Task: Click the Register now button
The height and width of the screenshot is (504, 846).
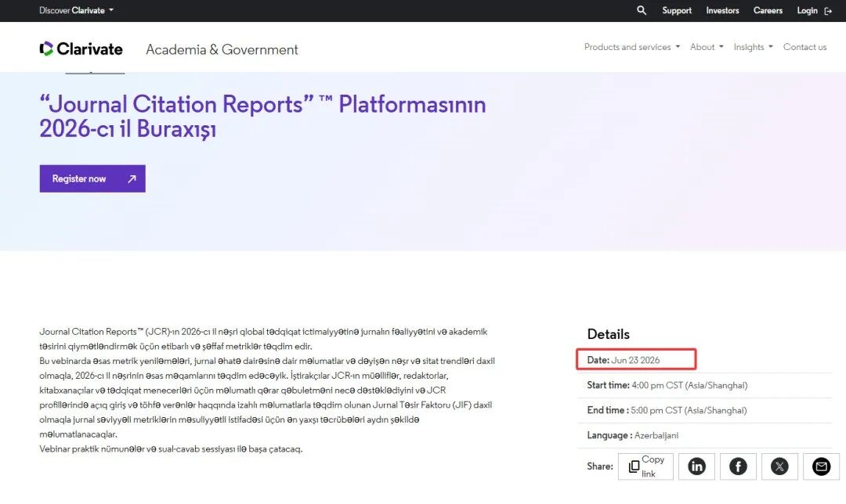Action: pos(92,178)
